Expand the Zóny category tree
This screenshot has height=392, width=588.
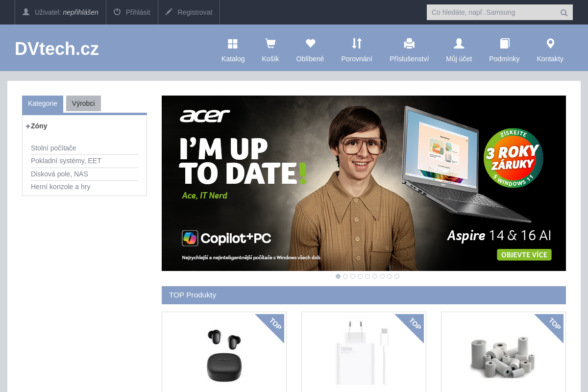(x=28, y=126)
